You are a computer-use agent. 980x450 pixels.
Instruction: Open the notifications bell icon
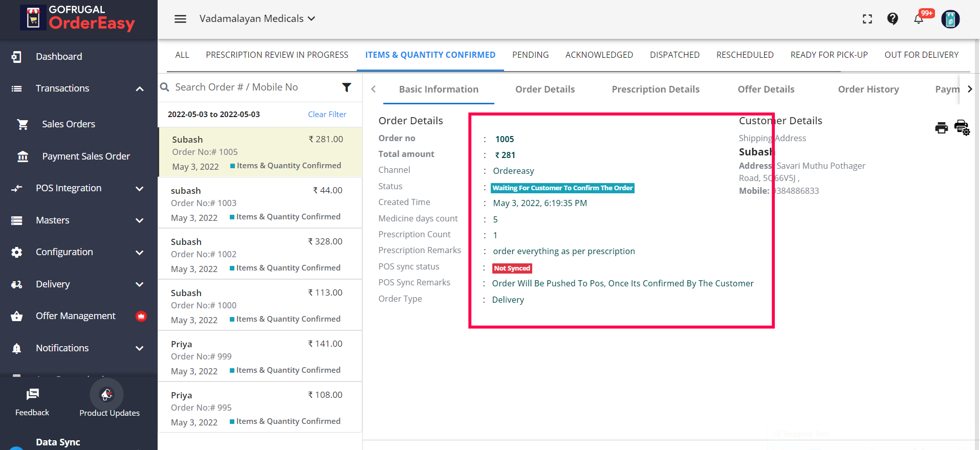(919, 19)
